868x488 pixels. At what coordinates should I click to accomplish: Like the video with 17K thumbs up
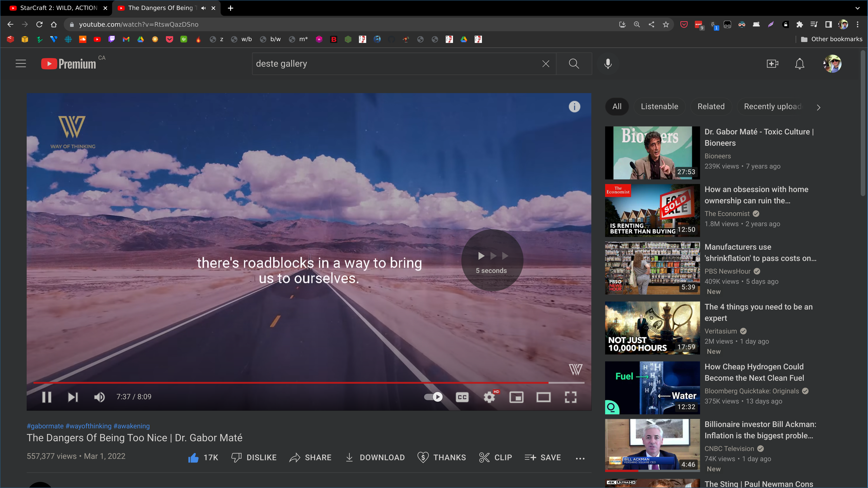tap(203, 458)
